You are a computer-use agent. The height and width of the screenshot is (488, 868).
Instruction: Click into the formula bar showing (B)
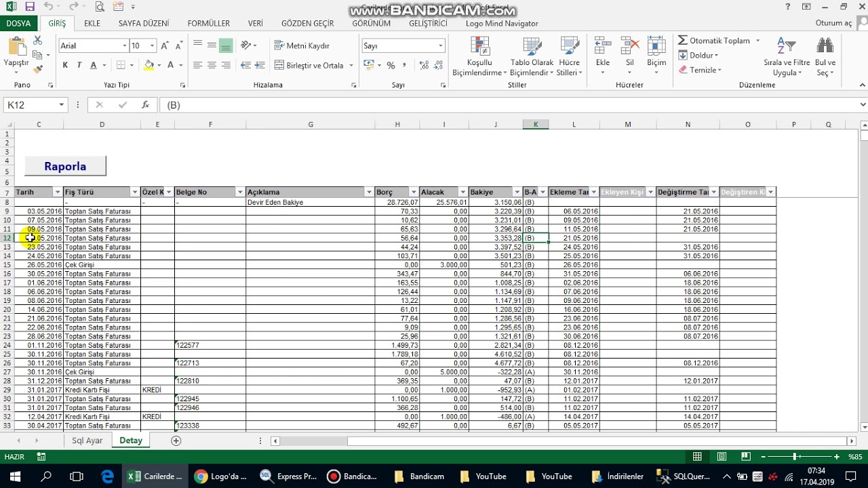[509, 105]
